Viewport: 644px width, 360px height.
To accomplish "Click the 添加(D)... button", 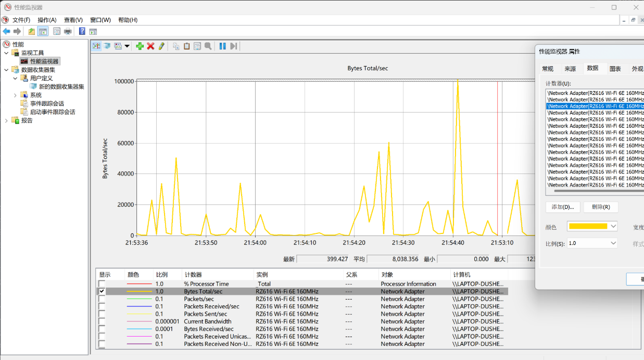I will click(x=563, y=207).
